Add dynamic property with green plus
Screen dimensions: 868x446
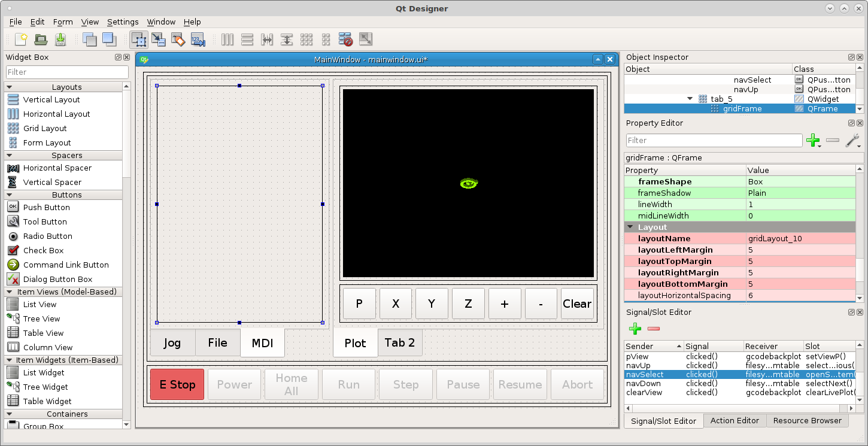tap(813, 141)
